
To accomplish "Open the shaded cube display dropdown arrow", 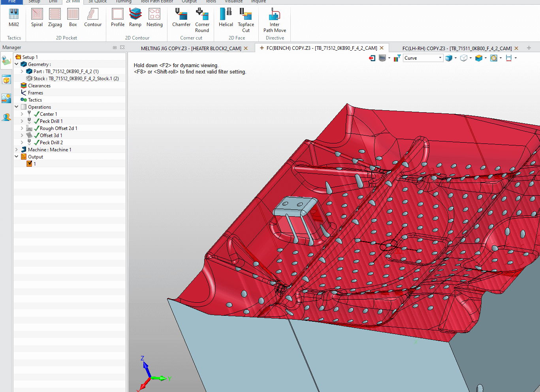I will point(455,58).
